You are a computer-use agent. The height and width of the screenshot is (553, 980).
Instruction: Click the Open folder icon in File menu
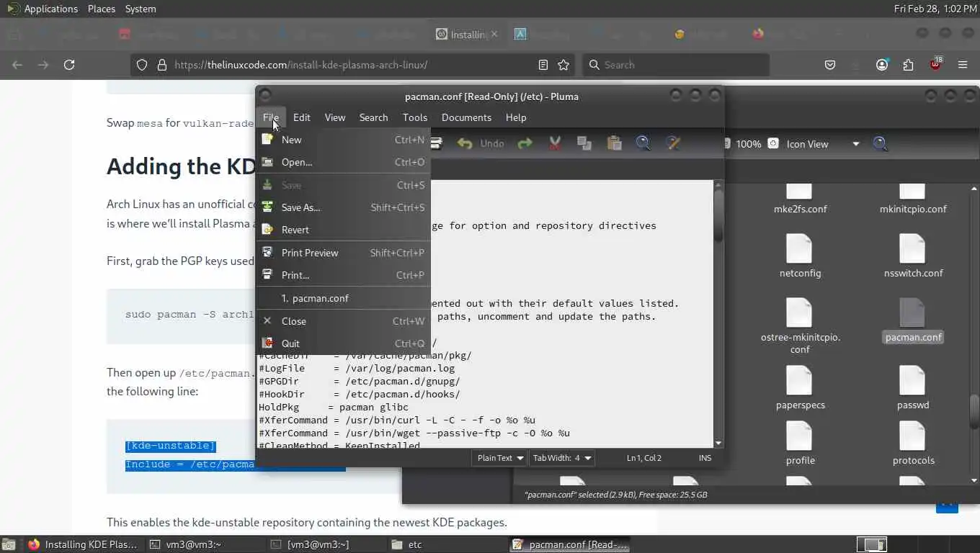267,162
